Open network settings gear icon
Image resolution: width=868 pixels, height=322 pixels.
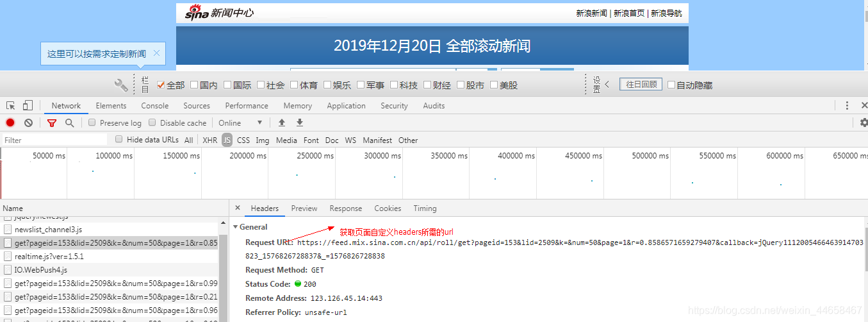[x=864, y=123]
